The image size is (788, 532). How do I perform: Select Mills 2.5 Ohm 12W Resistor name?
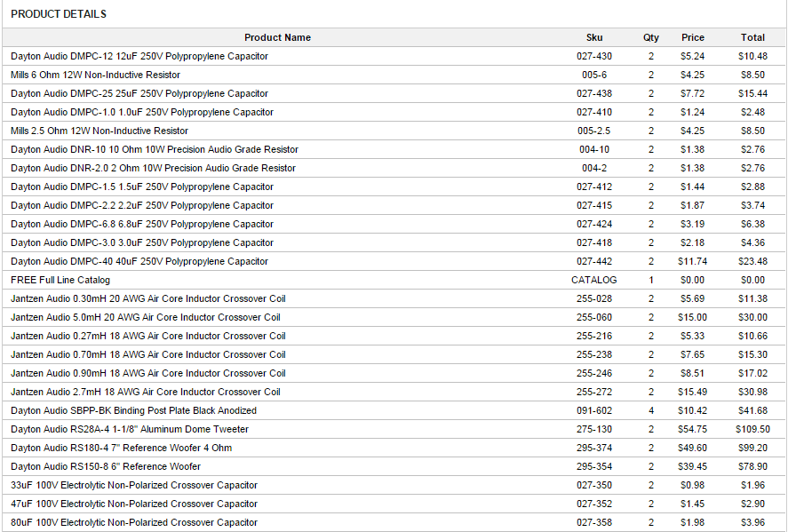click(99, 131)
